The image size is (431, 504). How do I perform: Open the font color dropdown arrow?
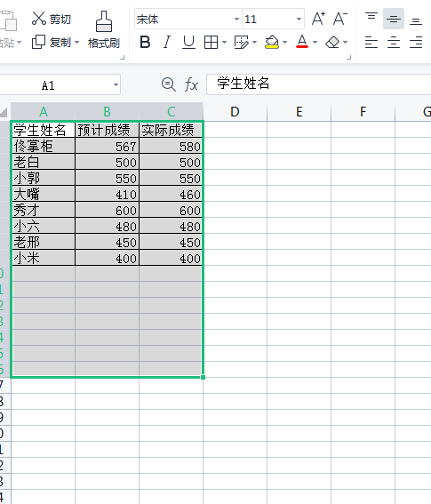[x=315, y=42]
